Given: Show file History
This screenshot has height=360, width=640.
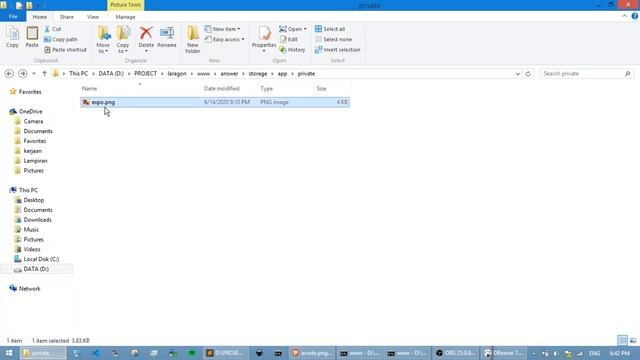Looking at the screenshot, I should point(292,49).
